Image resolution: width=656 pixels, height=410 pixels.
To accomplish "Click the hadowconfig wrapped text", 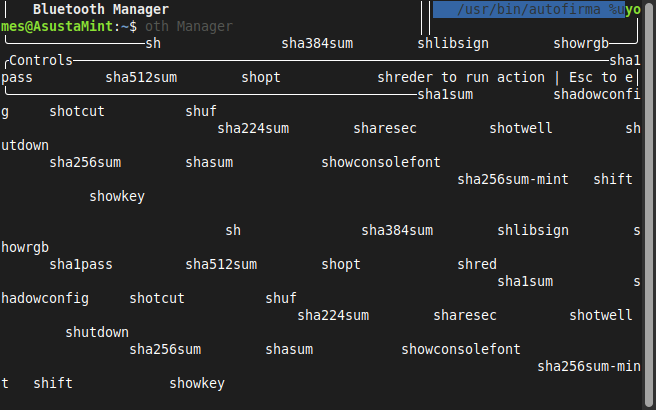I will click(x=45, y=298).
